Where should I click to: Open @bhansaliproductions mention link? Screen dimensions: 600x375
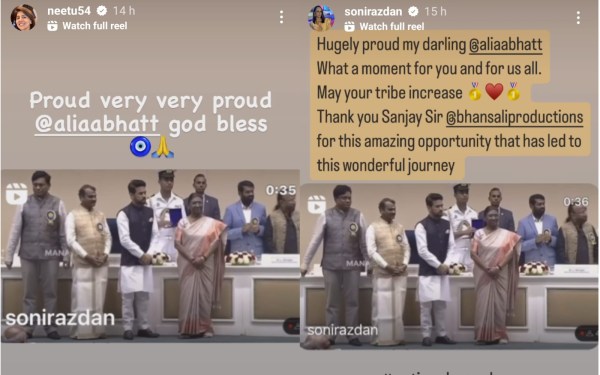coord(515,117)
